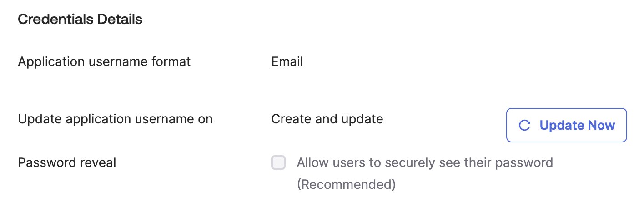Click the word 'Recommended' under the password option
This screenshot has height=213, width=644.
pos(346,184)
